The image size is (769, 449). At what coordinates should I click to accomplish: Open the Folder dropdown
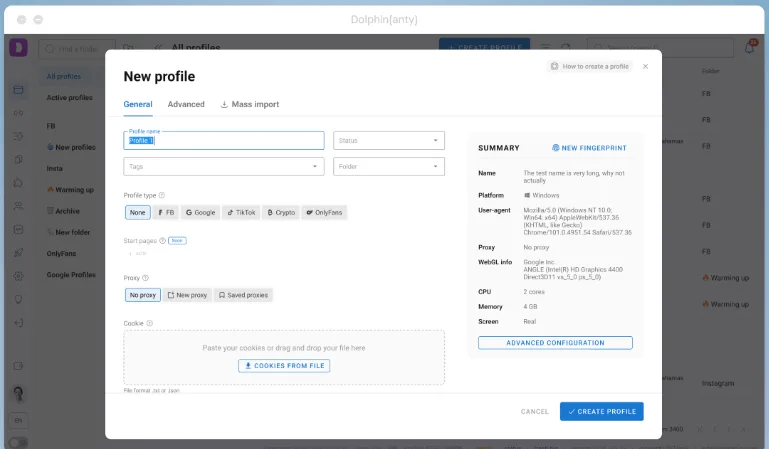(x=389, y=166)
